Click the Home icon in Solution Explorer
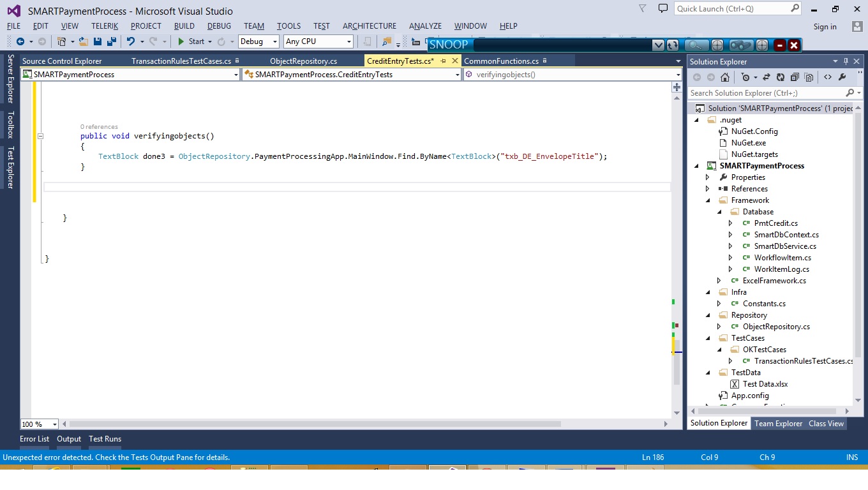Image resolution: width=868 pixels, height=490 pixels. click(x=724, y=77)
